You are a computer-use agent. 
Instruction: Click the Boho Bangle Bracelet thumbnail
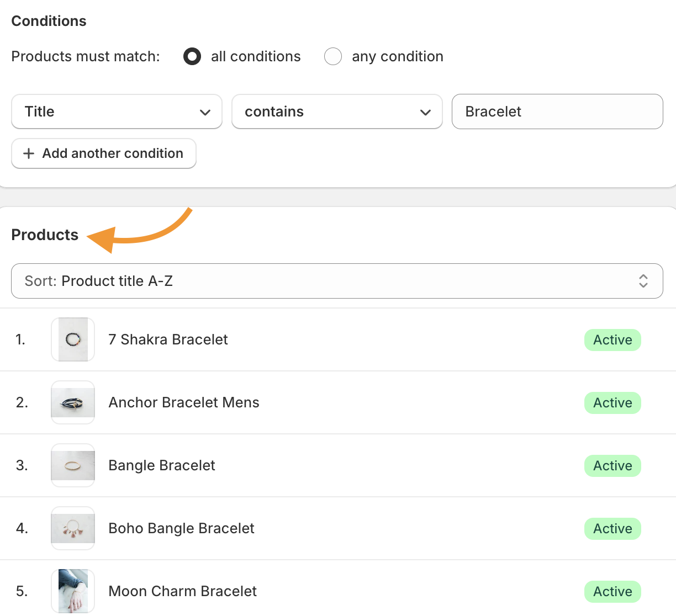73,528
